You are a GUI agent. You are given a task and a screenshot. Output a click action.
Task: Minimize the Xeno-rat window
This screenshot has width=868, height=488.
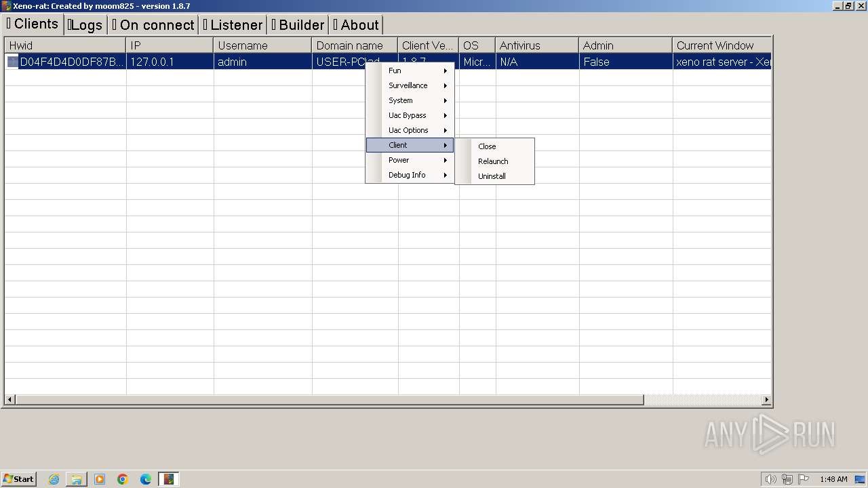coord(837,6)
